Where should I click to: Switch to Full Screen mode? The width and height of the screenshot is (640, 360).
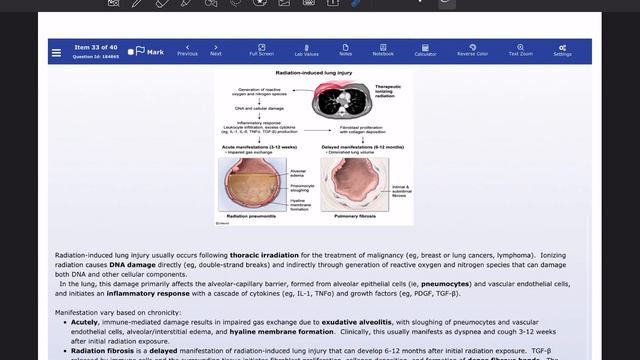262,51
